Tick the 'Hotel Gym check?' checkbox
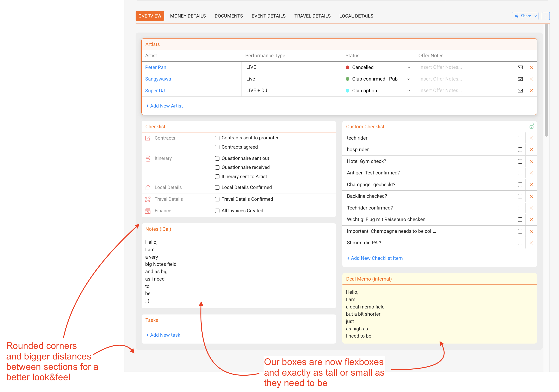Image resolution: width=559 pixels, height=392 pixels. pyautogui.click(x=520, y=161)
